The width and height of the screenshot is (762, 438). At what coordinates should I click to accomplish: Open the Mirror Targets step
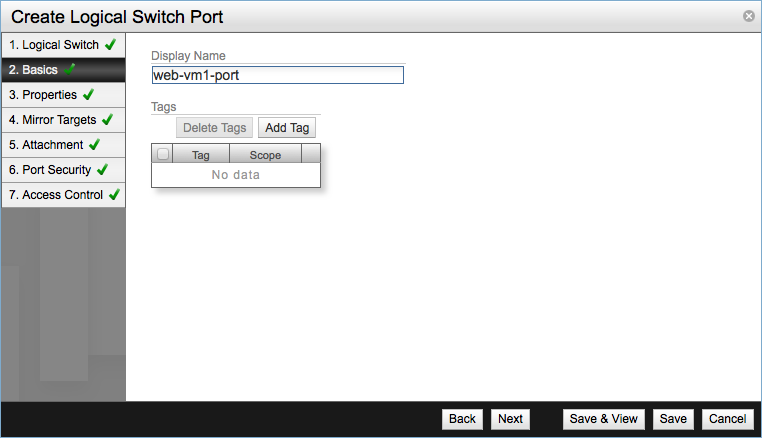(52, 120)
